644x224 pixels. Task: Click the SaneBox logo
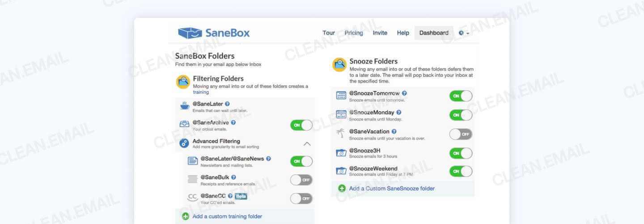[x=214, y=33]
